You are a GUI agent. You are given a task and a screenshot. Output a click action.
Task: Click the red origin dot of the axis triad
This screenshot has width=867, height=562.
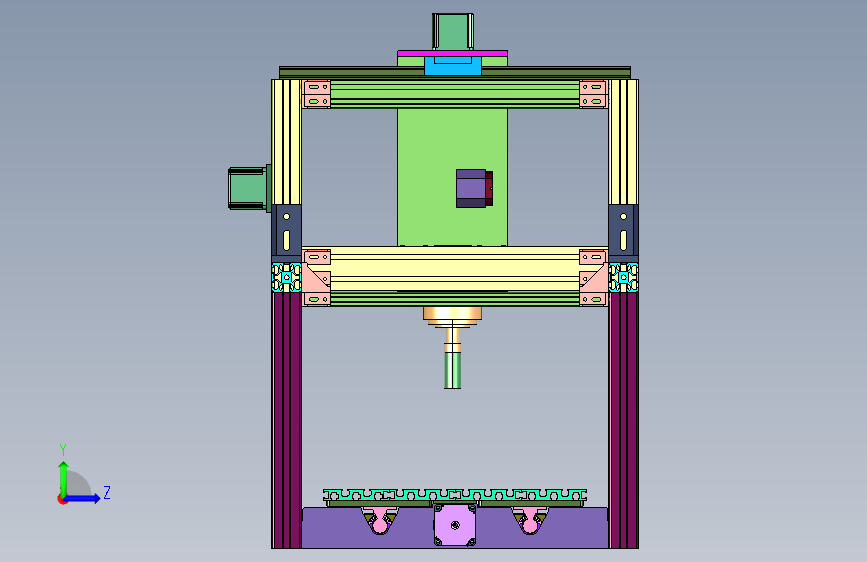(62, 499)
